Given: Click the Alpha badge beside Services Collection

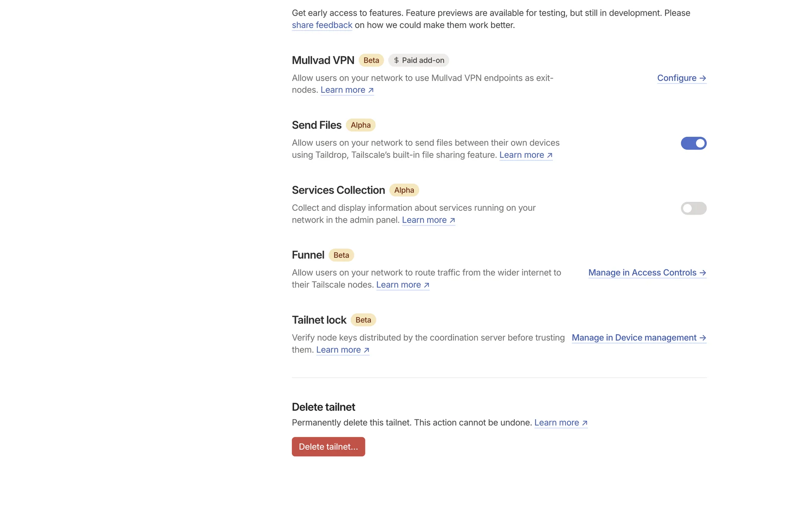Looking at the screenshot, I should (x=404, y=190).
